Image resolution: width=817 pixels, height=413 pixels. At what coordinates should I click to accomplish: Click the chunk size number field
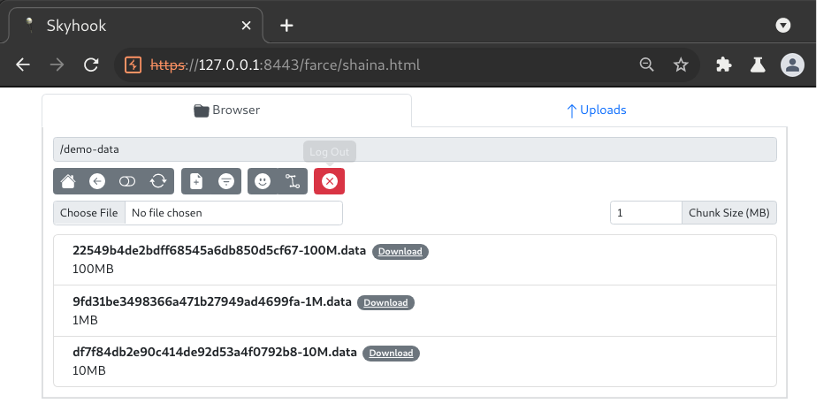pyautogui.click(x=646, y=213)
